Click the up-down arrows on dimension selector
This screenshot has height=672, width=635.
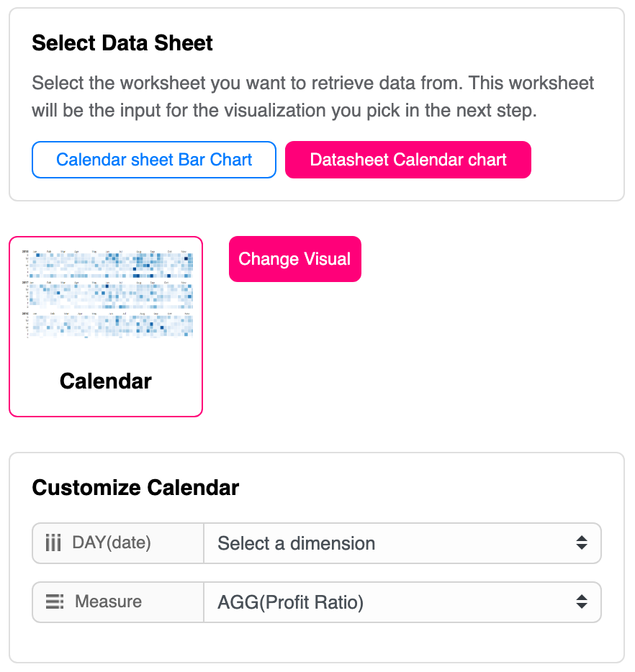pyautogui.click(x=582, y=543)
